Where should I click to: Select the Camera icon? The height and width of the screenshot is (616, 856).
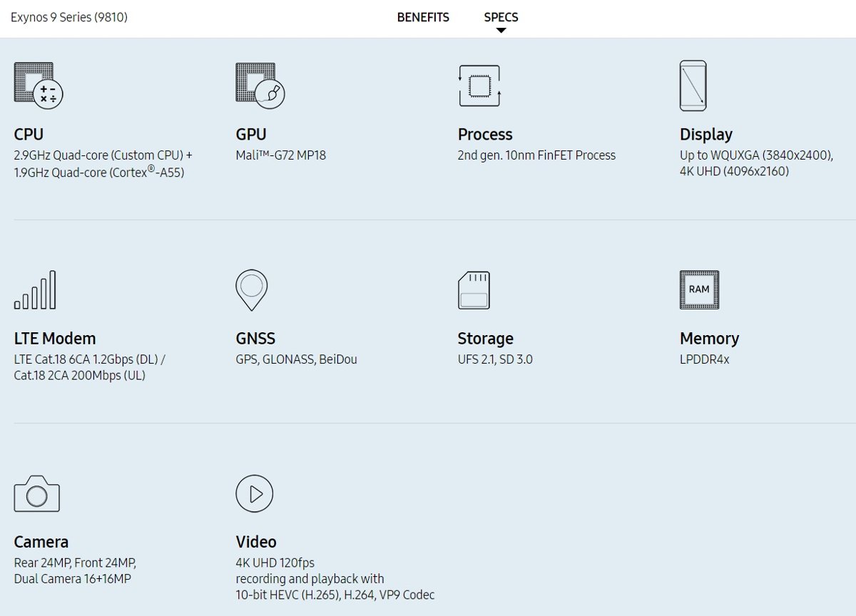point(36,493)
